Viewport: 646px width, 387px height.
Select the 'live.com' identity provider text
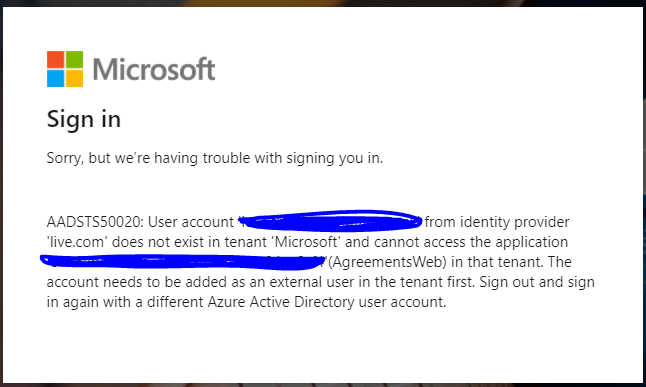point(77,242)
